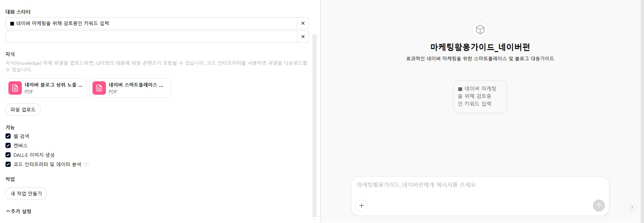Open the help question mark at bottom right
This screenshot has height=223, width=644.
[x=632, y=208]
